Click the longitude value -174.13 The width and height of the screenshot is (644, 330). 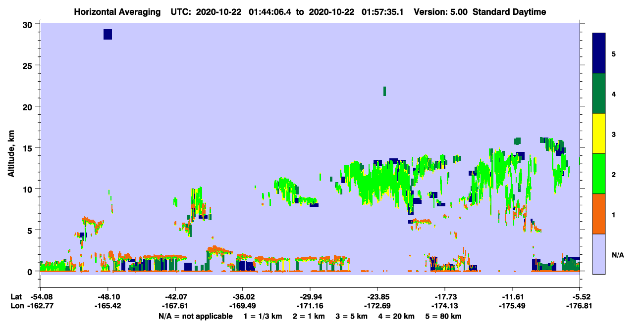click(445, 306)
